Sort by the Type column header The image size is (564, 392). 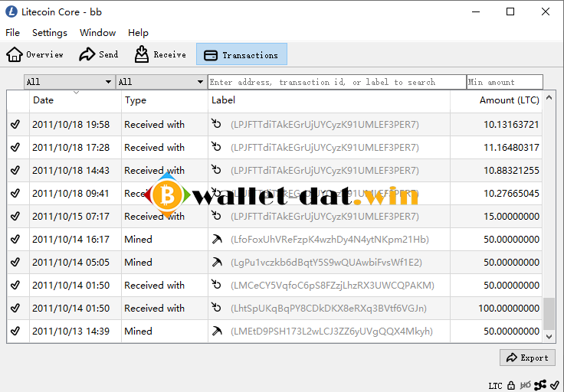[165, 100]
